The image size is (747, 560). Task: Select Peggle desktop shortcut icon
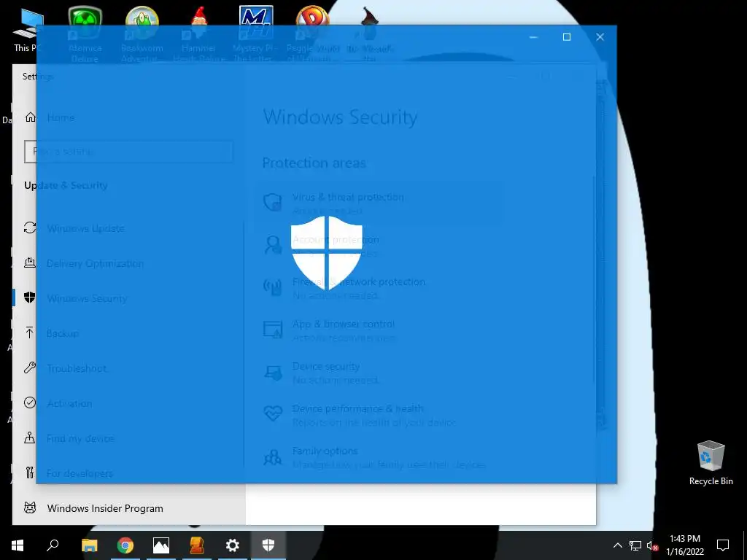point(312,34)
